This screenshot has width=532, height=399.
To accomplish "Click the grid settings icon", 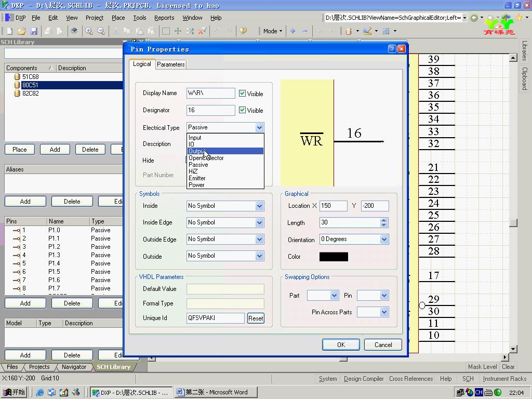I will [386, 31].
